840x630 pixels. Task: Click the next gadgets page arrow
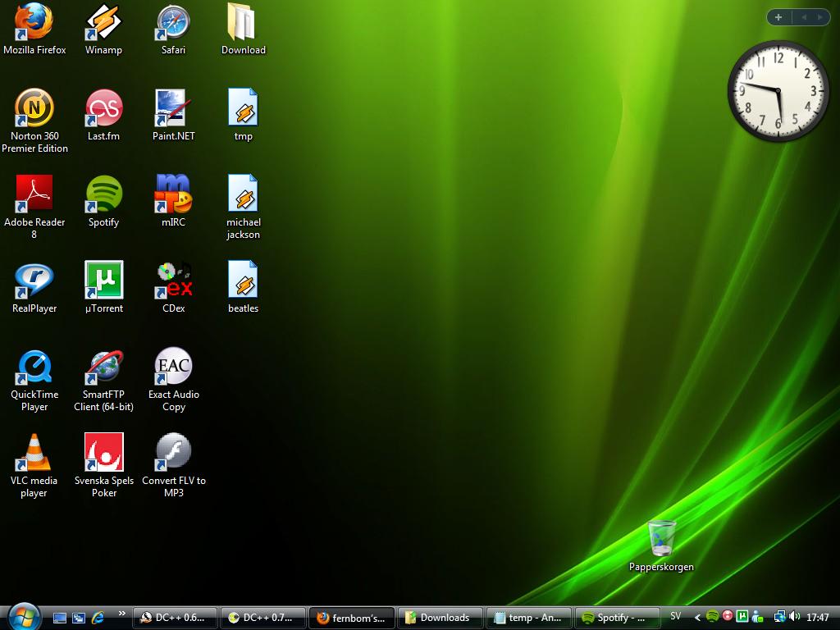(819, 17)
